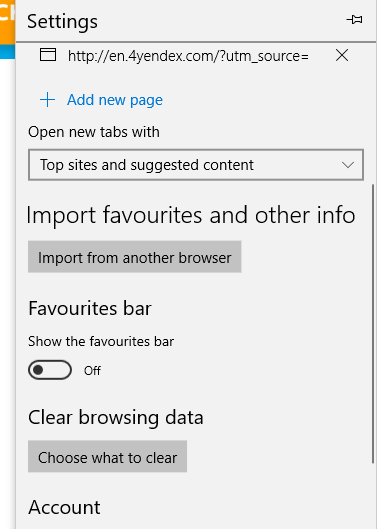Remove the en.4yendex.com start page
Image resolution: width=377 pixels, height=529 pixels.
point(342,55)
